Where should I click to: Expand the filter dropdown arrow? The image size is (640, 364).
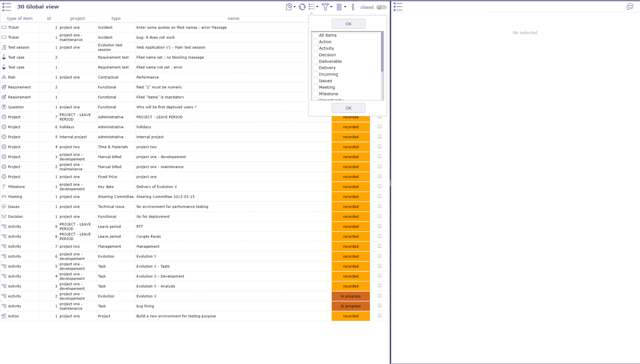[331, 7]
